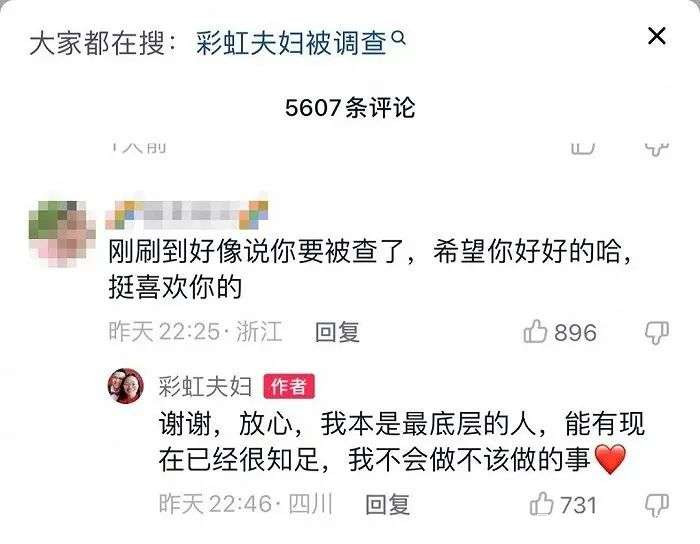Tap the partially hidden like icon above the first comment
Screen dimensions: 700x544
(x=583, y=149)
